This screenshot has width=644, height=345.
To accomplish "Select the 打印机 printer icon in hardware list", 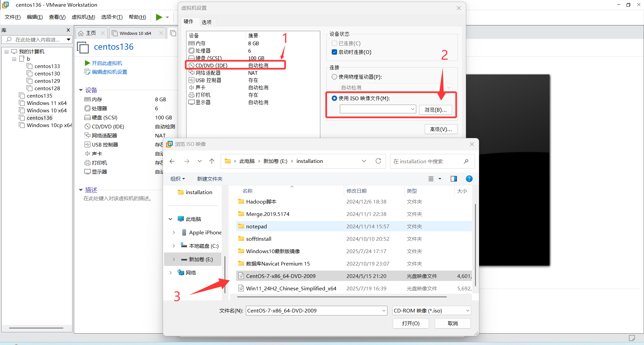I will [192, 95].
